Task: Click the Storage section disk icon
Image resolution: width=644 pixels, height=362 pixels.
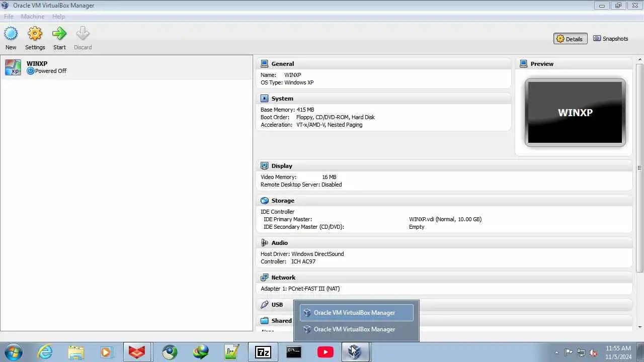Action: pos(264,201)
